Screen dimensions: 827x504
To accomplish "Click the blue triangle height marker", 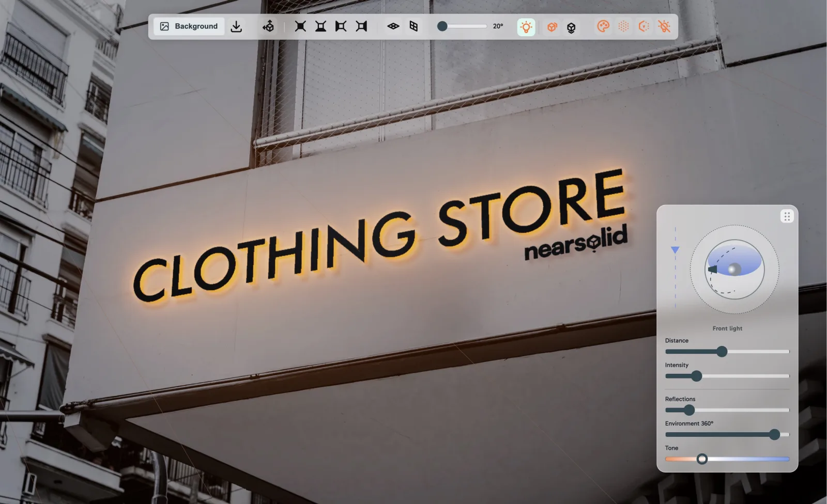I will 675,250.
